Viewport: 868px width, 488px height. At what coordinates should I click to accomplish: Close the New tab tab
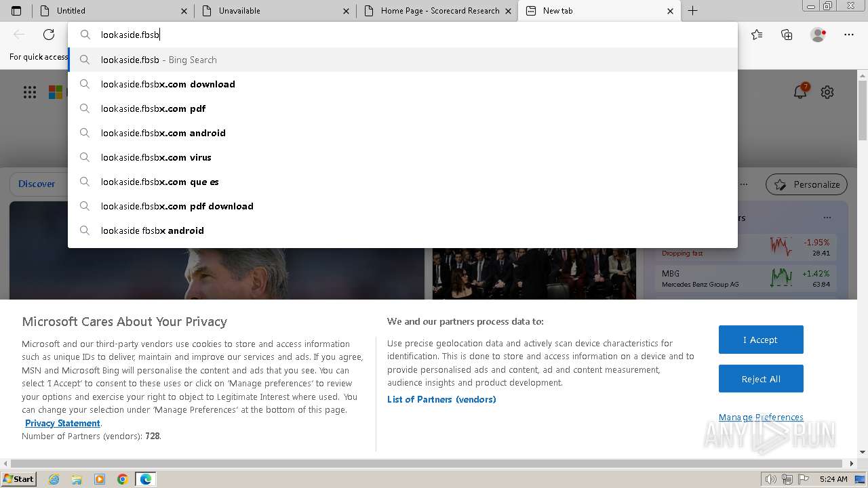coord(670,11)
